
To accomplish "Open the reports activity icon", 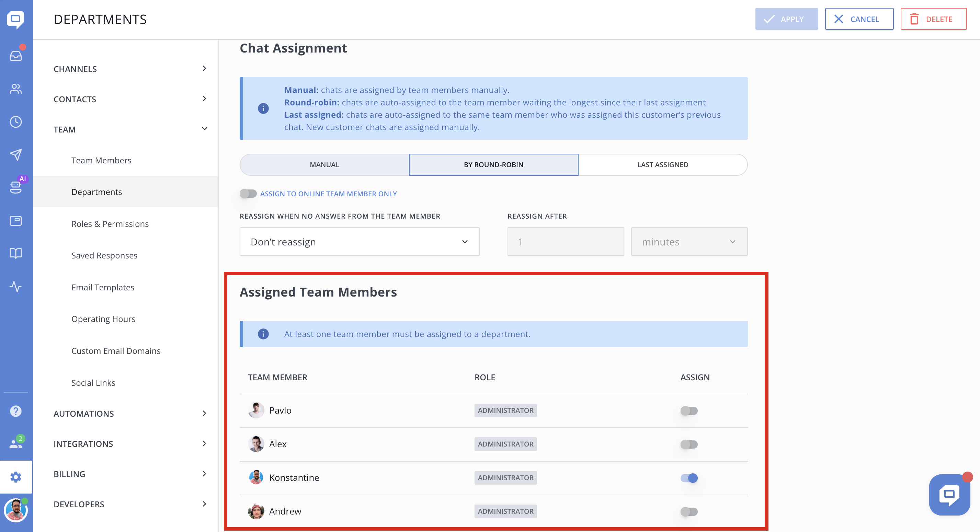I will (15, 286).
